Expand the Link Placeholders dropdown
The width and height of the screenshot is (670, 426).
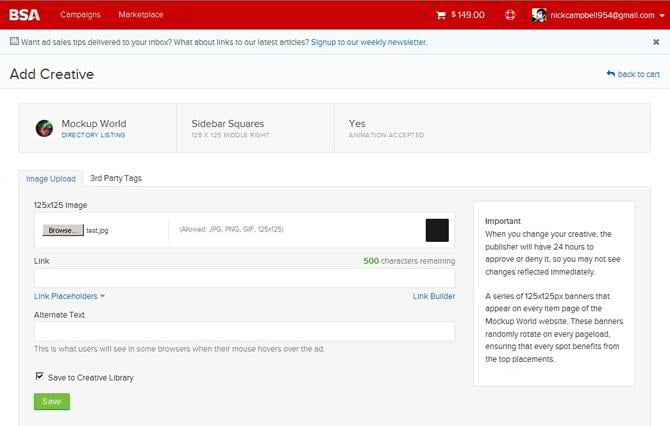pos(69,296)
